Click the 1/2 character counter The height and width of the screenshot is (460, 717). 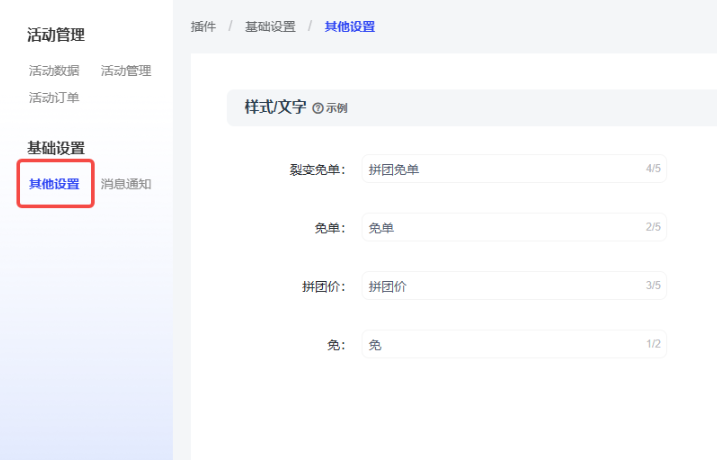coord(653,345)
